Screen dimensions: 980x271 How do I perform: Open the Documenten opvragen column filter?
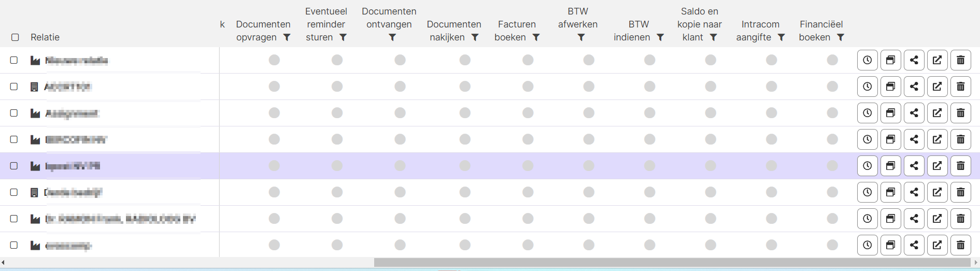tap(287, 37)
